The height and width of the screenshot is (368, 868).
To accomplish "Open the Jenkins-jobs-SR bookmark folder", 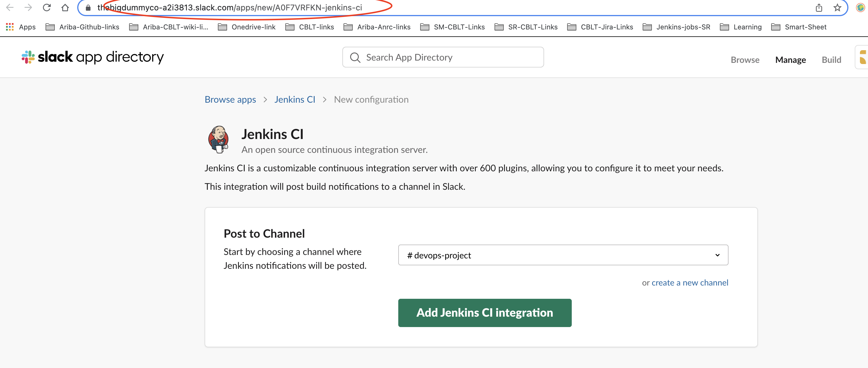I will coord(676,27).
